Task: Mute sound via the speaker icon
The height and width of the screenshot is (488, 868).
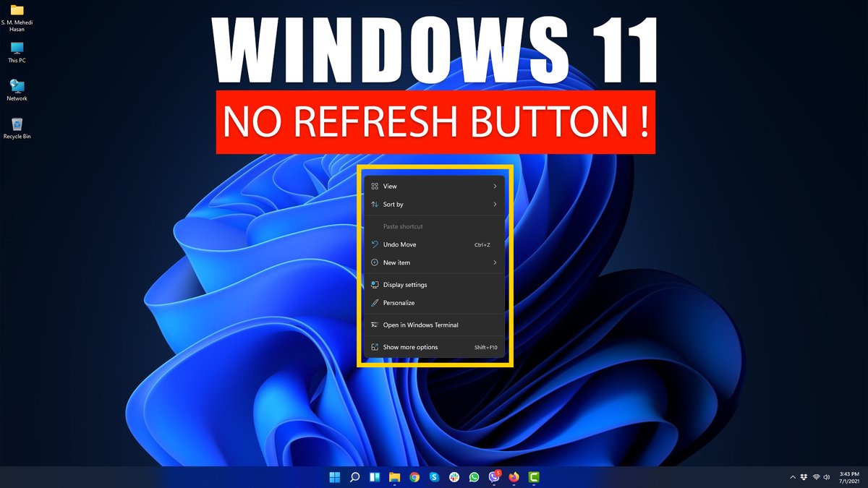Action: pos(826,477)
